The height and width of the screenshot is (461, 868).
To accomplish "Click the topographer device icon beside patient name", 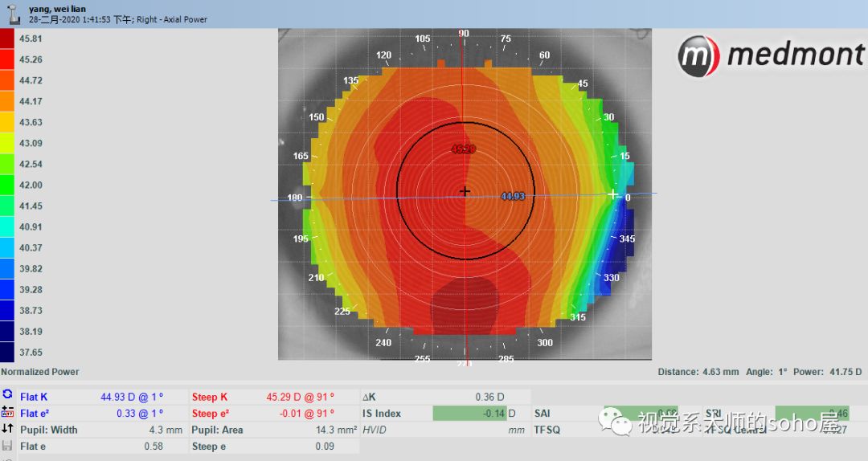I will coord(12,13).
